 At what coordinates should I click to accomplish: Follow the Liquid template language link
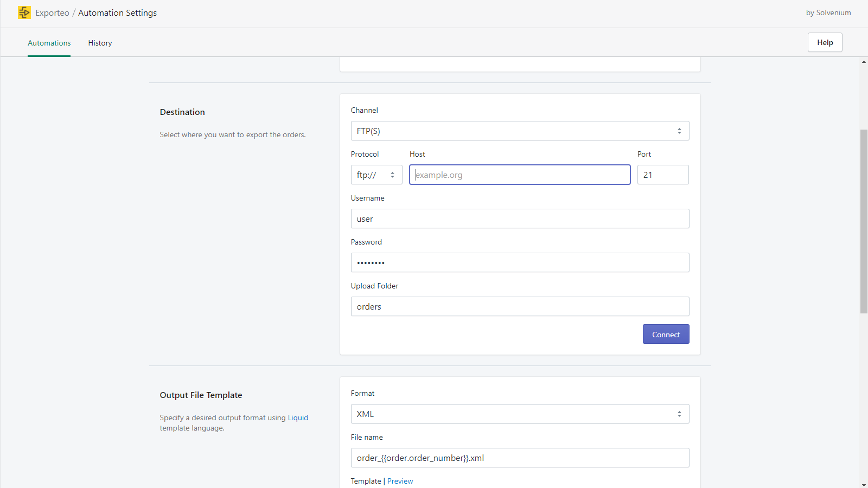pos(298,418)
